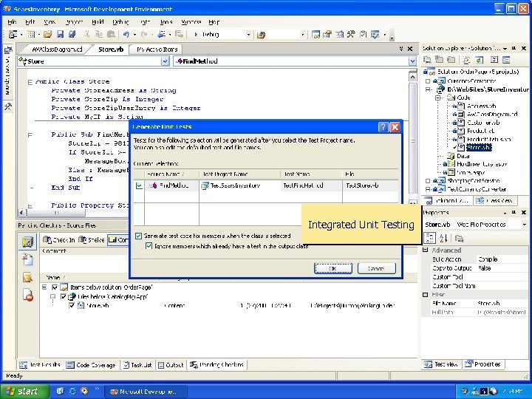Image resolution: width=532 pixels, height=399 pixels.
Task: Click the Check In icon button
Action: point(58,240)
